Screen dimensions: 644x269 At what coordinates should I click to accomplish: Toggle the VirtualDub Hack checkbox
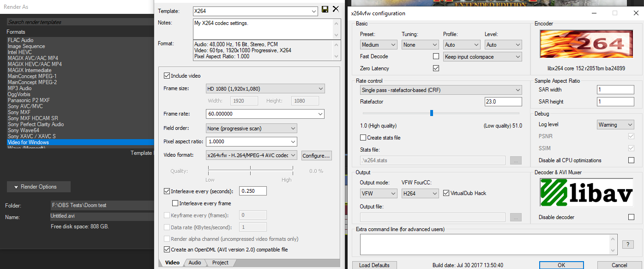click(x=446, y=193)
